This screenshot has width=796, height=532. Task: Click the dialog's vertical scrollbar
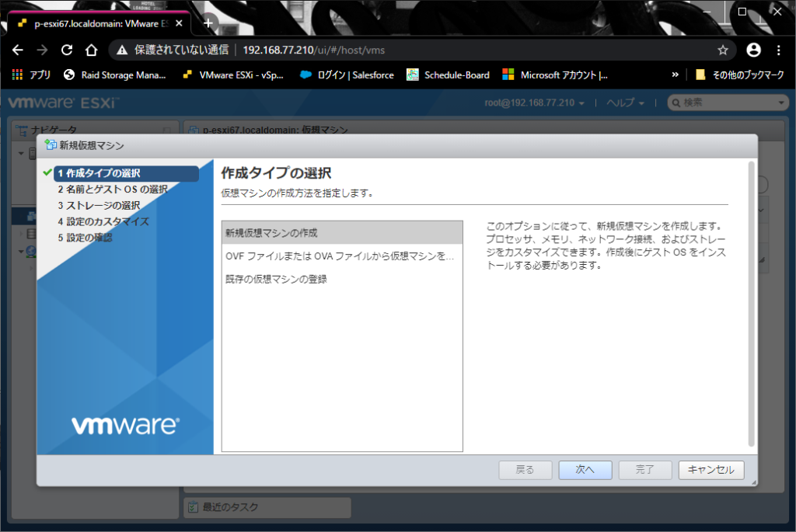(x=752, y=304)
